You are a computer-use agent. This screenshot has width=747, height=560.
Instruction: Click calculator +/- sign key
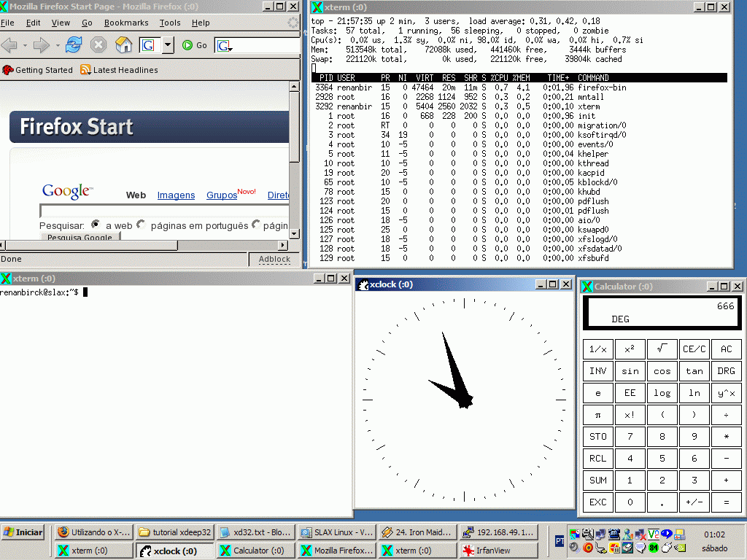[x=694, y=502]
